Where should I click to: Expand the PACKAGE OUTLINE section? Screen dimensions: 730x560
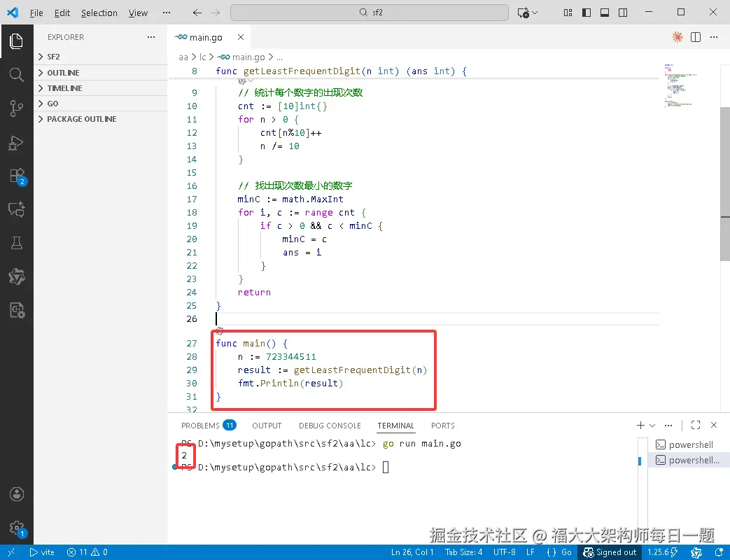coord(101,119)
